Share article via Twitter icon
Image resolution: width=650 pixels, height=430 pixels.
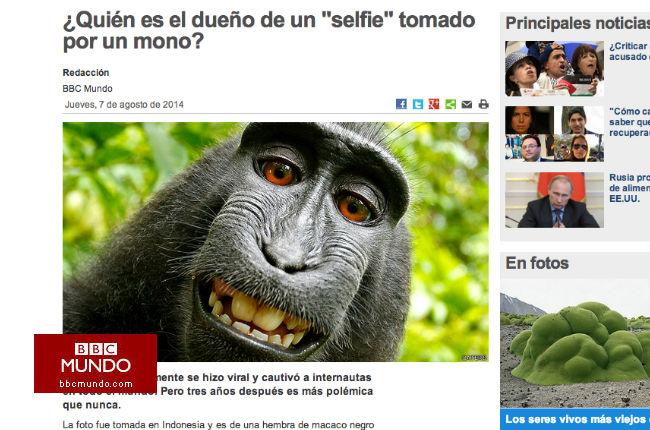point(417,104)
